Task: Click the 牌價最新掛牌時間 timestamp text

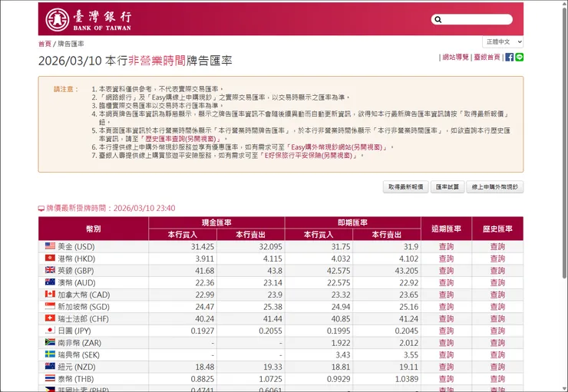Action: tap(111, 208)
